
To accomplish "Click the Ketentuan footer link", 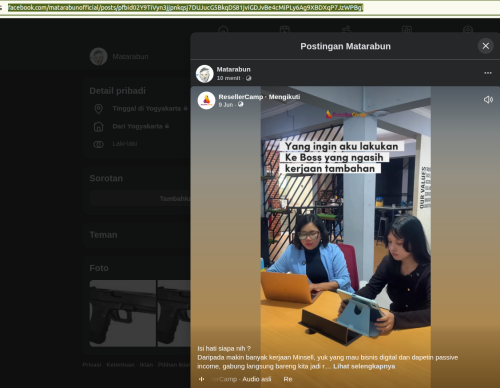I will (120, 365).
